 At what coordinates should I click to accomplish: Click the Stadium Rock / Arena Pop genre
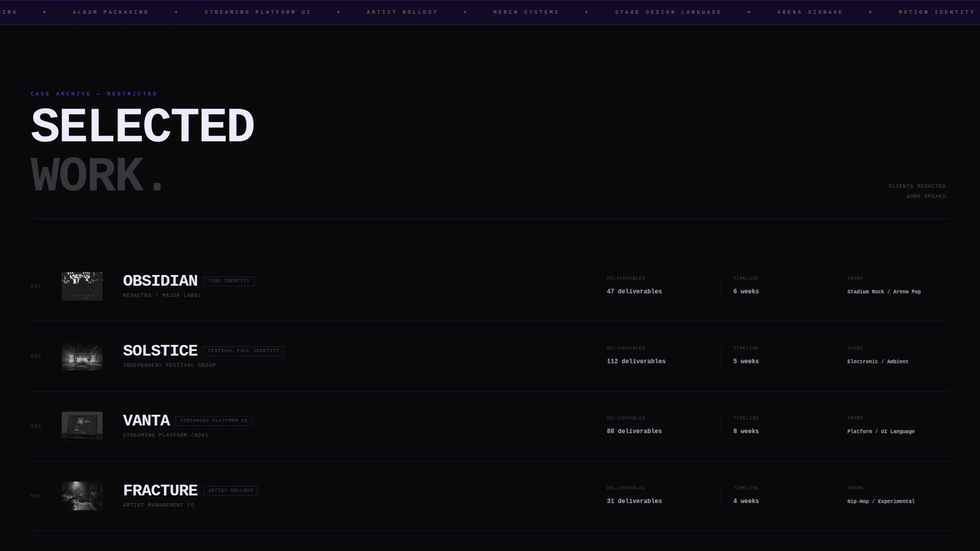884,292
